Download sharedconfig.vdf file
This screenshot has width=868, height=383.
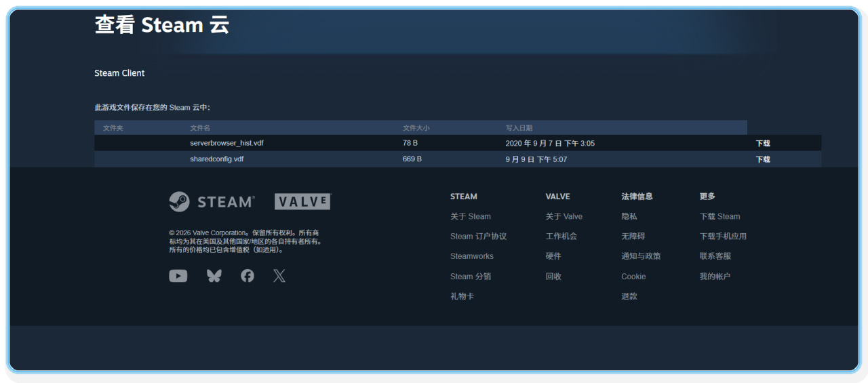[x=763, y=159]
